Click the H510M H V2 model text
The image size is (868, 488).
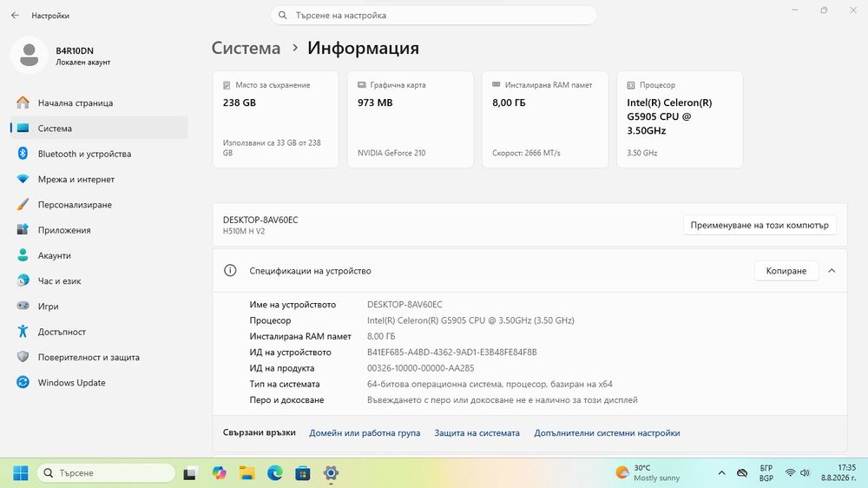coord(244,232)
